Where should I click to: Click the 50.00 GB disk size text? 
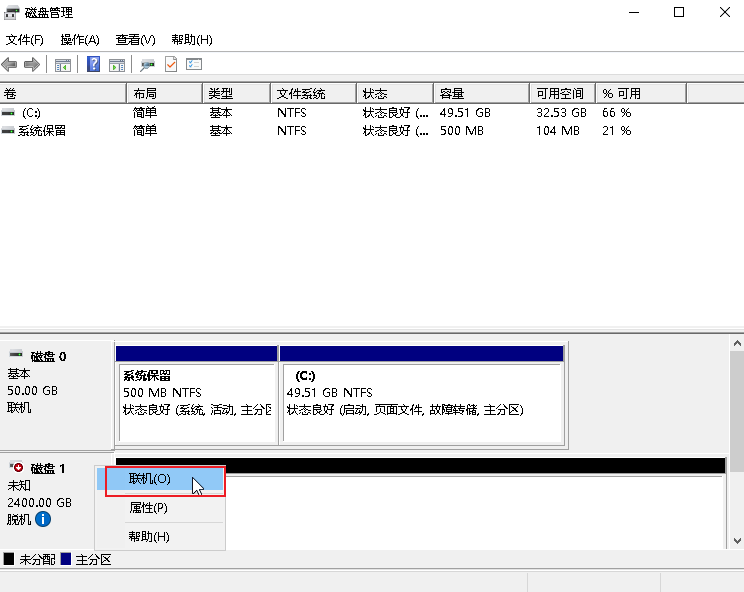[x=32, y=391]
